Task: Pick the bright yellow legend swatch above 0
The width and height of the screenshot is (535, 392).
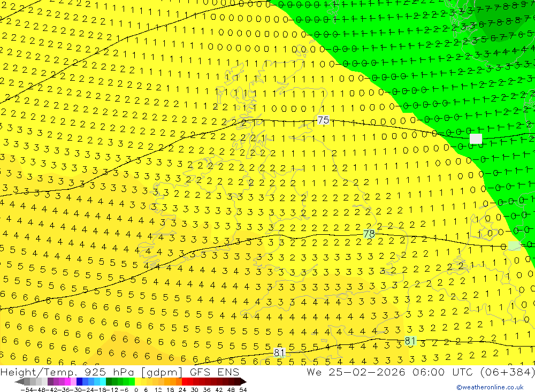Action: pos(137,382)
